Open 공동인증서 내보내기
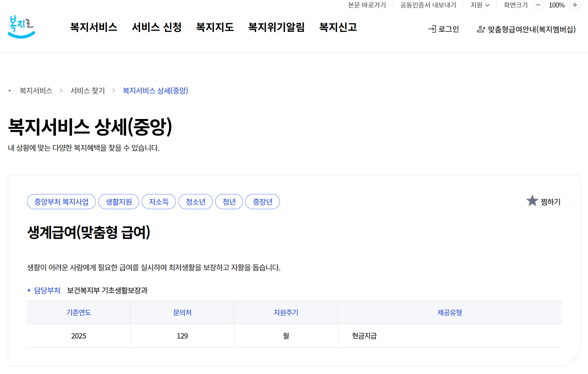 tap(428, 5)
